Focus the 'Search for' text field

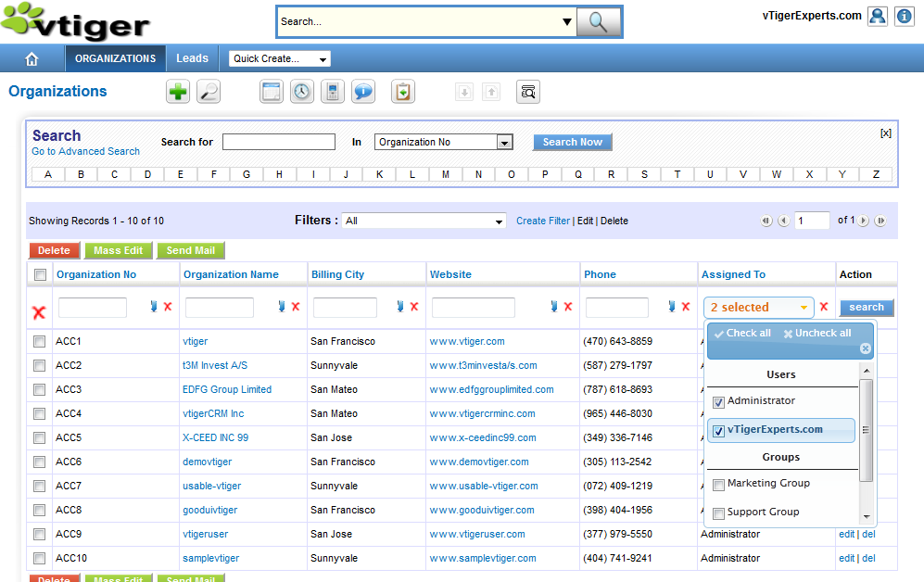(x=279, y=142)
